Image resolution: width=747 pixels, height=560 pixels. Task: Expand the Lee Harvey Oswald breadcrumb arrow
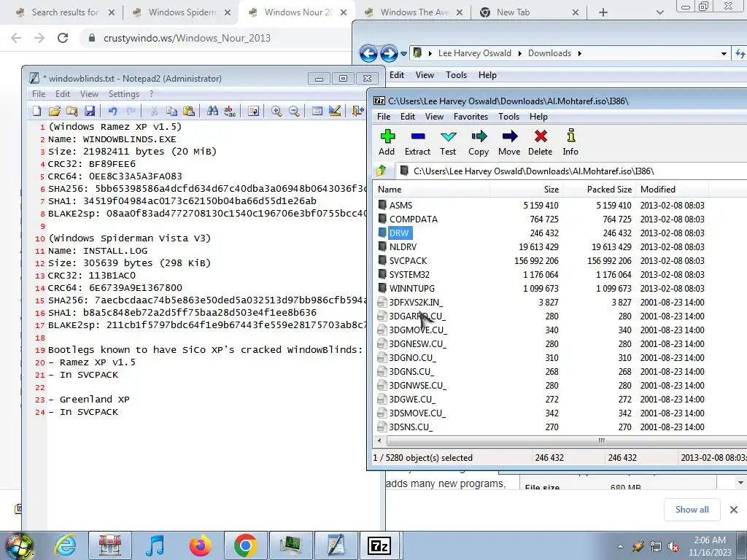tap(519, 53)
